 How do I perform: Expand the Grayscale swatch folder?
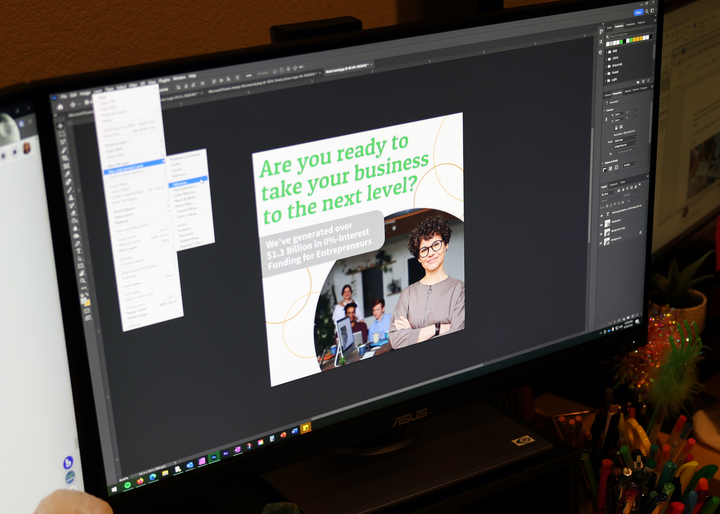pos(606,67)
